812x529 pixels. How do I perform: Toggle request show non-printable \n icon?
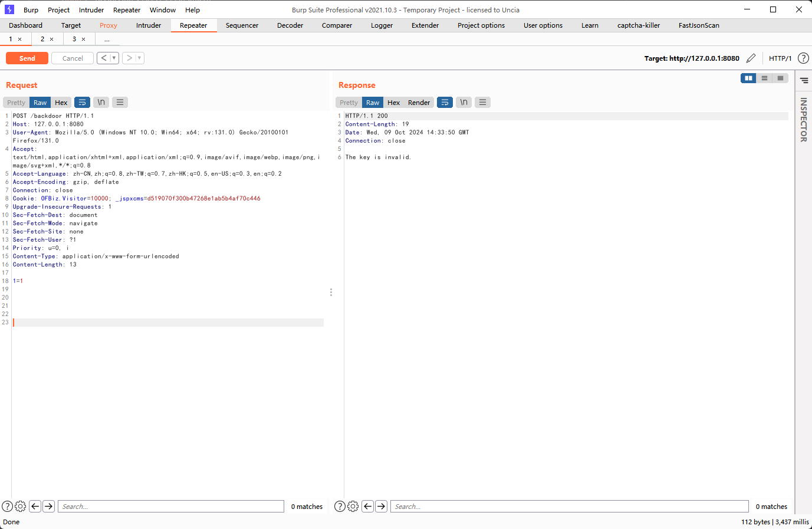pos(101,103)
